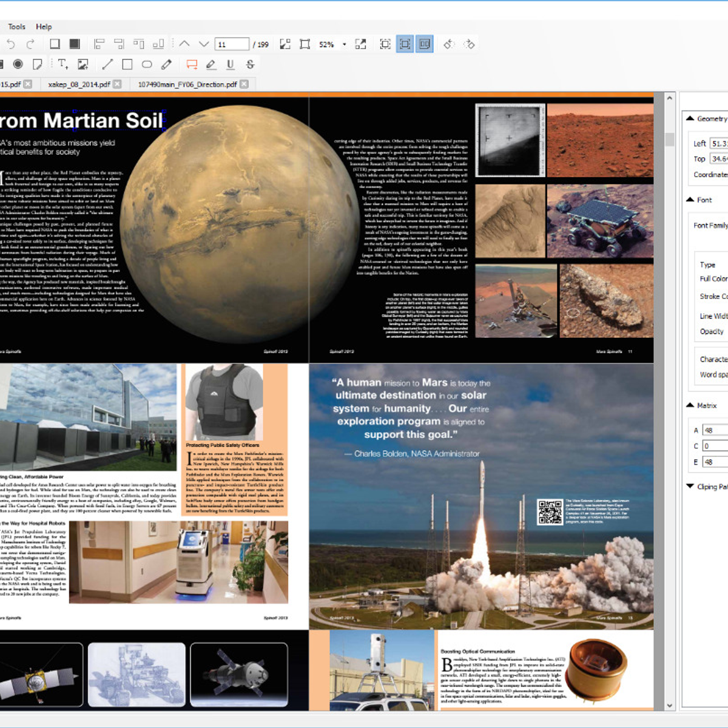The width and height of the screenshot is (728, 728).
Task: Toggle the Edit Forms mode button
Action: (423, 44)
